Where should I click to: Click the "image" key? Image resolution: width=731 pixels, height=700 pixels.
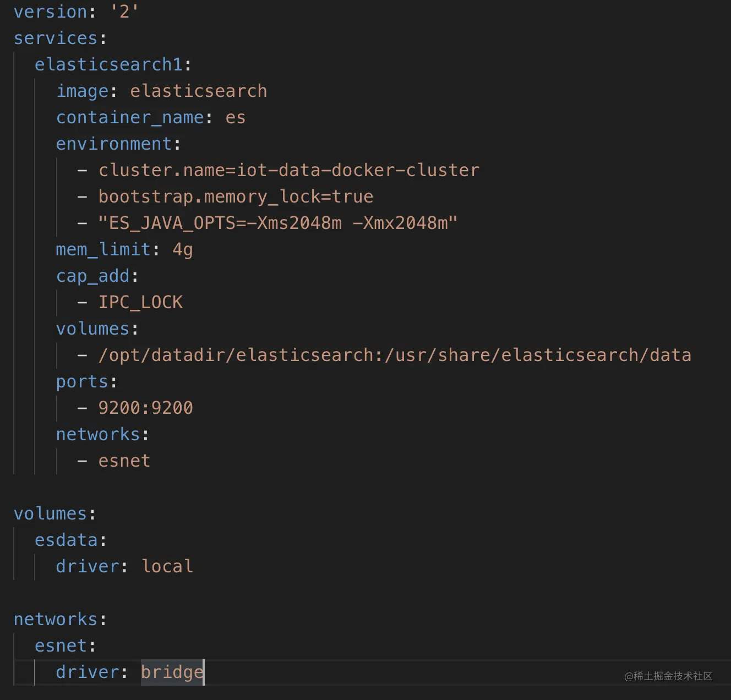(83, 91)
